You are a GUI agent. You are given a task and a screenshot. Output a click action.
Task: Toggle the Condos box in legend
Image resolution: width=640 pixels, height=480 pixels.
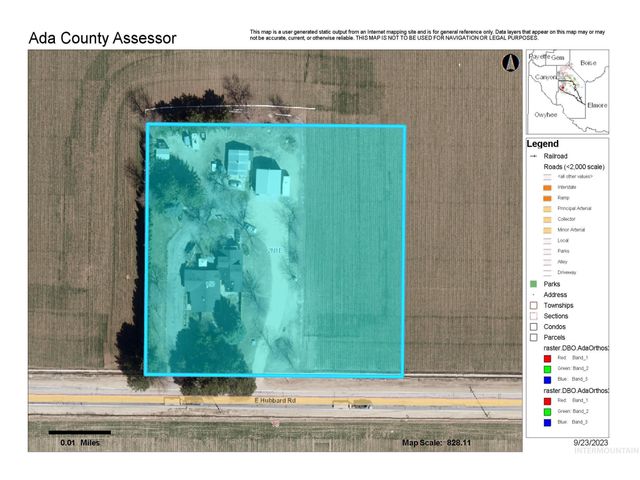[x=534, y=326]
